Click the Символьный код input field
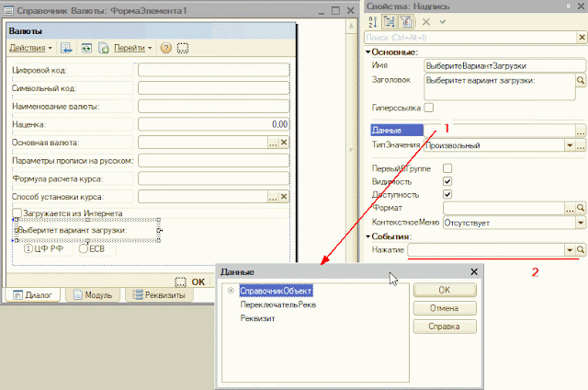This screenshot has height=390, width=588. point(214,88)
